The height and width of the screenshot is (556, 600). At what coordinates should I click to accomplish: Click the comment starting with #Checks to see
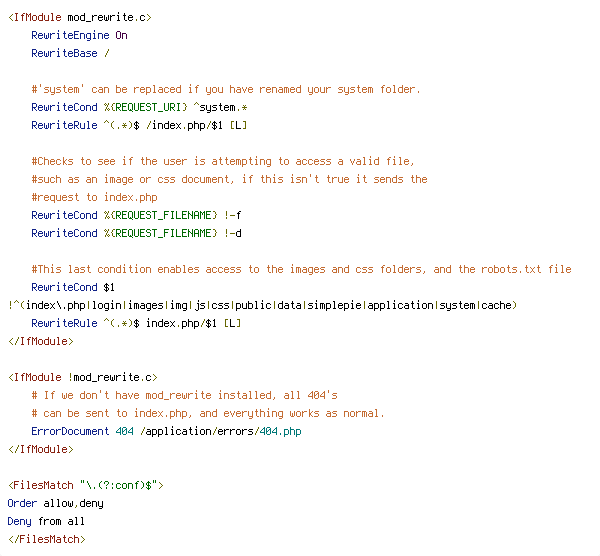223,161
